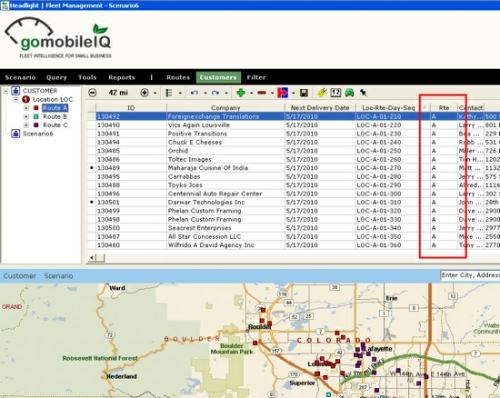The image size is (500, 398).
Task: Open the Query menu
Action: pos(57,77)
